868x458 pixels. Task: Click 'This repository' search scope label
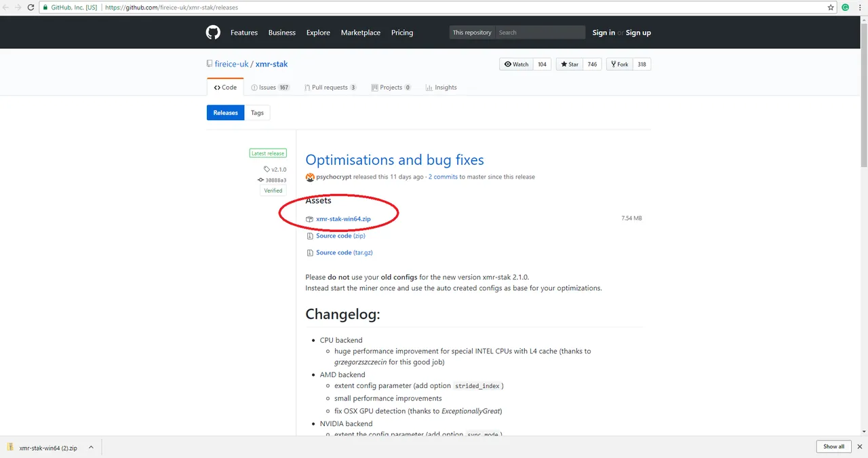point(472,33)
